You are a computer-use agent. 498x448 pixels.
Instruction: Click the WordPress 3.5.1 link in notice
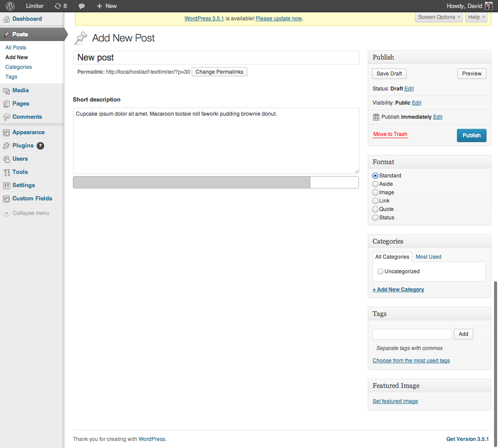tap(204, 19)
